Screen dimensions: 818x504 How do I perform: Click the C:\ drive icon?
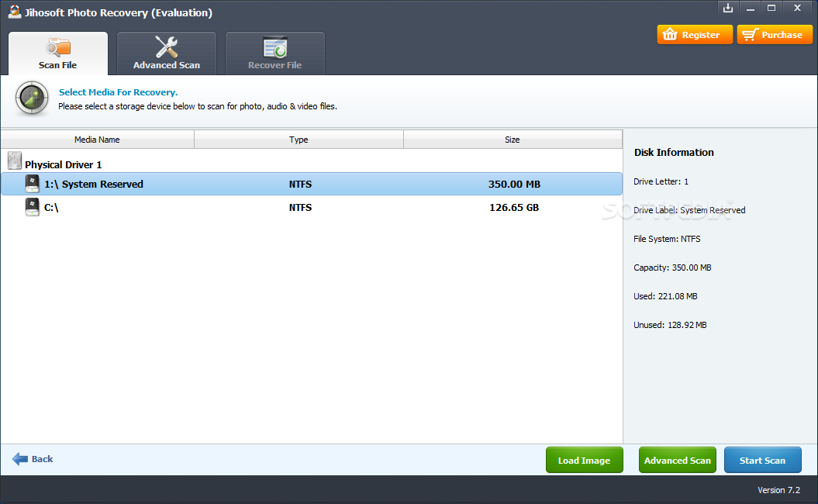[x=33, y=207]
